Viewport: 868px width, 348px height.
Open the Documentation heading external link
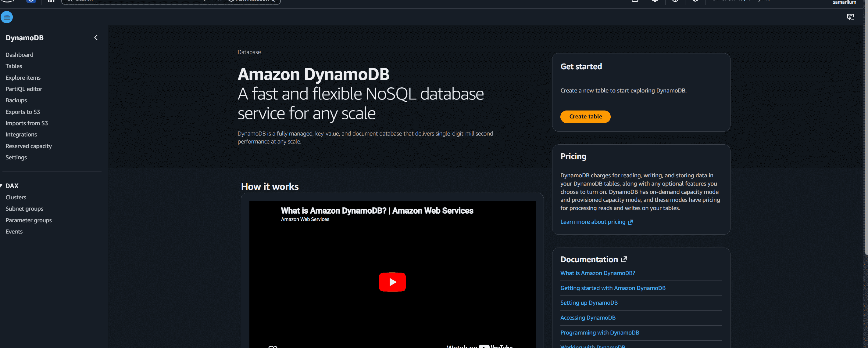coord(594,259)
